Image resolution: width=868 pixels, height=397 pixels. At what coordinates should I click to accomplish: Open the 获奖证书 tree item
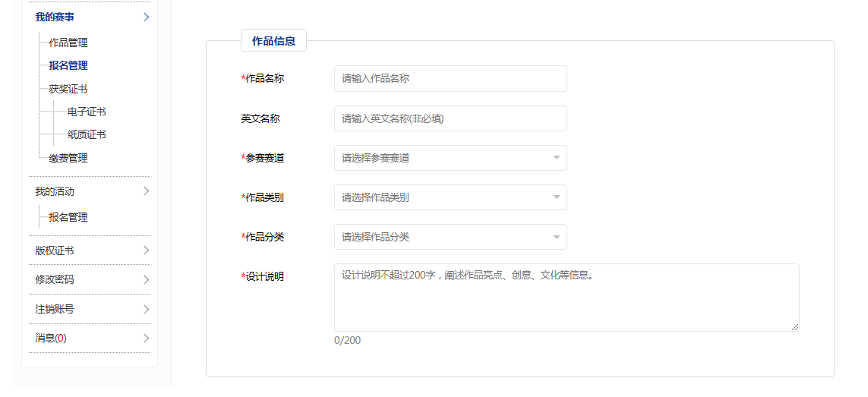(68, 89)
